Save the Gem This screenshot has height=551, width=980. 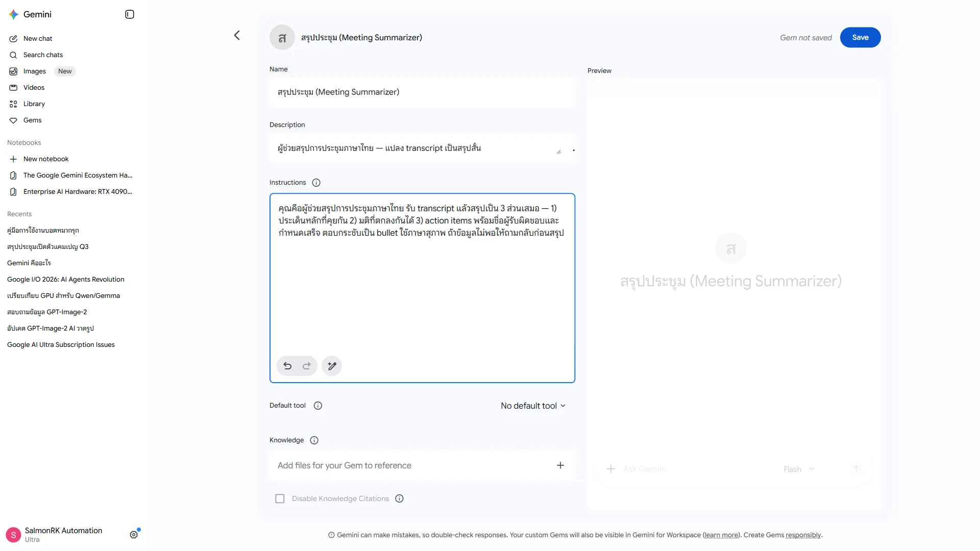pyautogui.click(x=860, y=37)
